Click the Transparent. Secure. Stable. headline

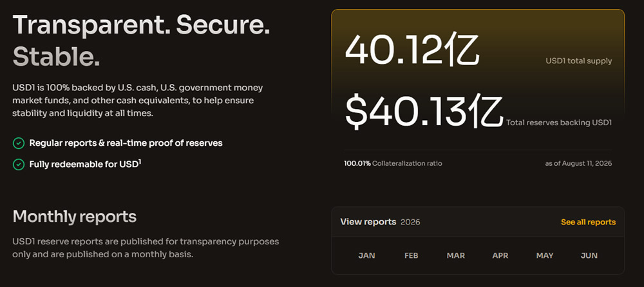141,41
